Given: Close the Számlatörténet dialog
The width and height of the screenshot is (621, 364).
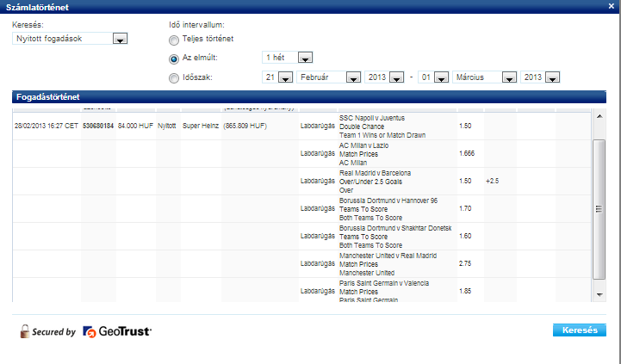Looking at the screenshot, I should pyautogui.click(x=612, y=6).
